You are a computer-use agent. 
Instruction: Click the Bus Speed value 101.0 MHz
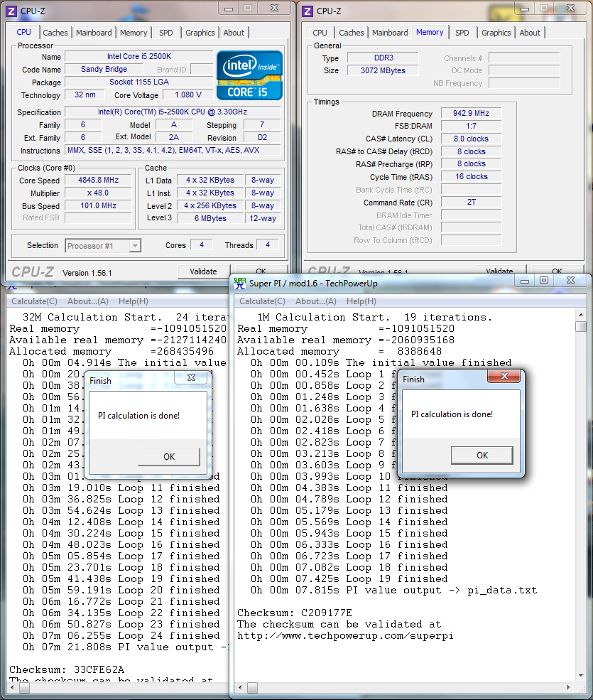click(99, 206)
